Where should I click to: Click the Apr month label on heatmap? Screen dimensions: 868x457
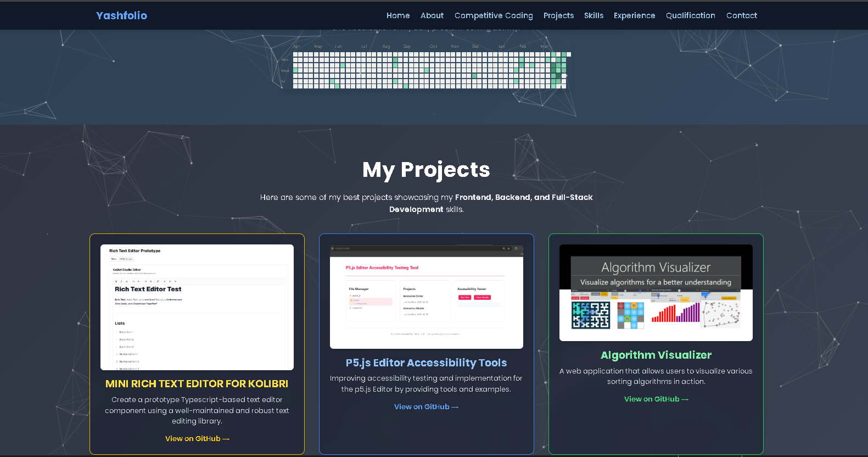tap(296, 47)
